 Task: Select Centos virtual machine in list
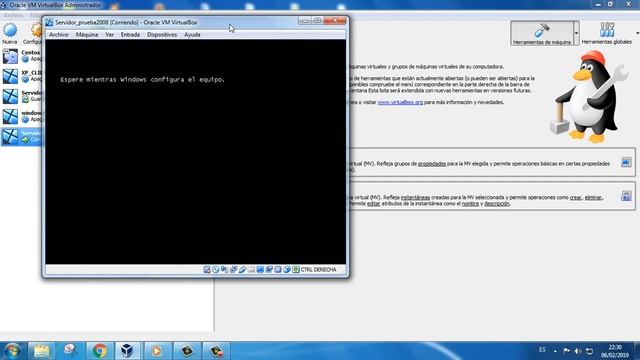pos(21,56)
